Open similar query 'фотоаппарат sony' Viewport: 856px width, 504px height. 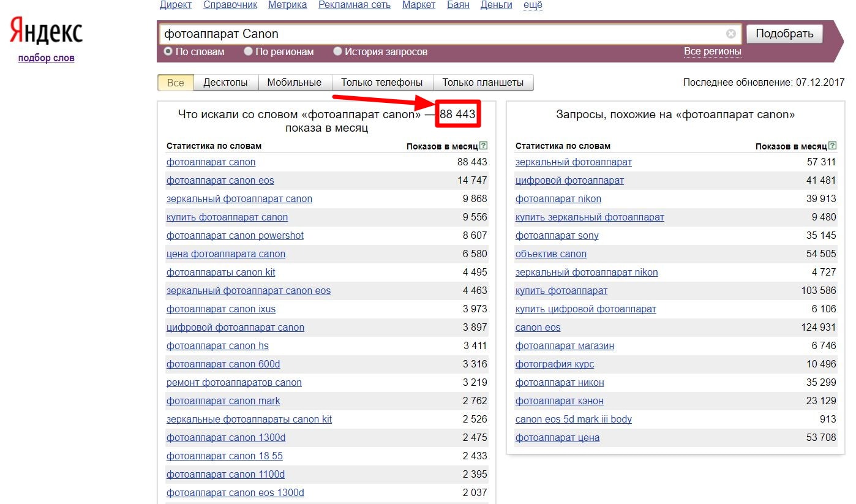[x=557, y=236]
